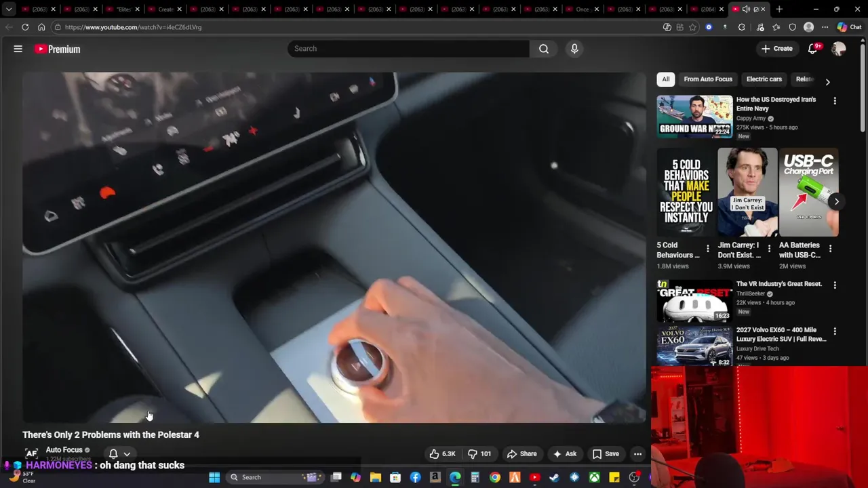Open Volvo EX60 video thumbnail

[694, 346]
